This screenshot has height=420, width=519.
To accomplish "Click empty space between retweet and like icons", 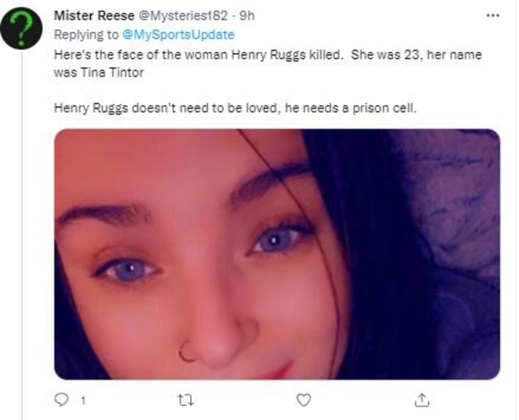I will 243,399.
